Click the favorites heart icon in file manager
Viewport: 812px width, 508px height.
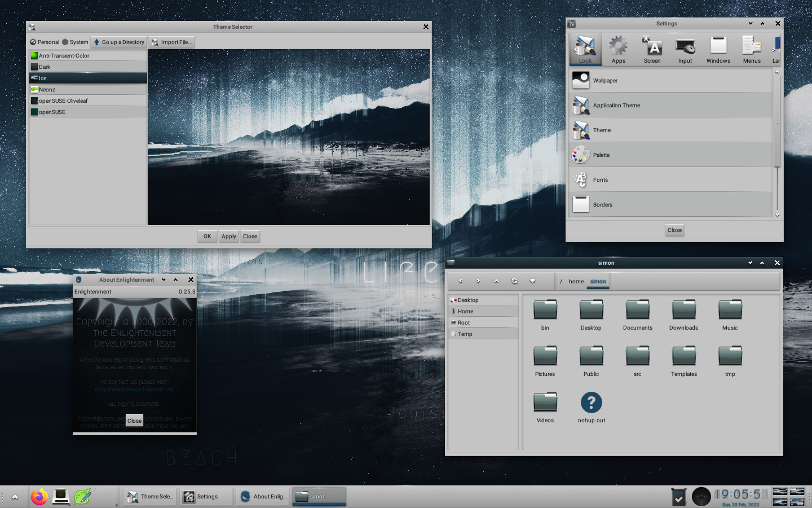tap(532, 281)
